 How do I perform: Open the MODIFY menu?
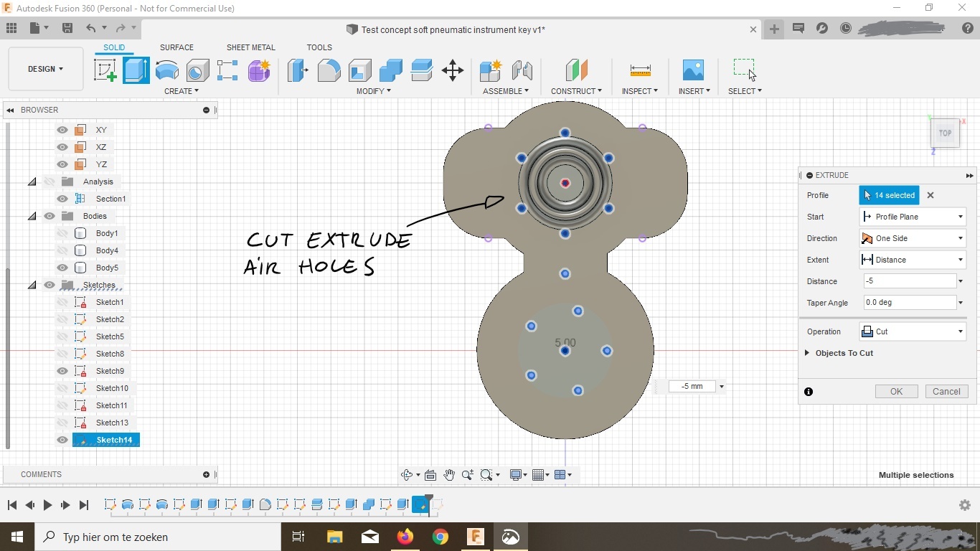click(x=374, y=91)
